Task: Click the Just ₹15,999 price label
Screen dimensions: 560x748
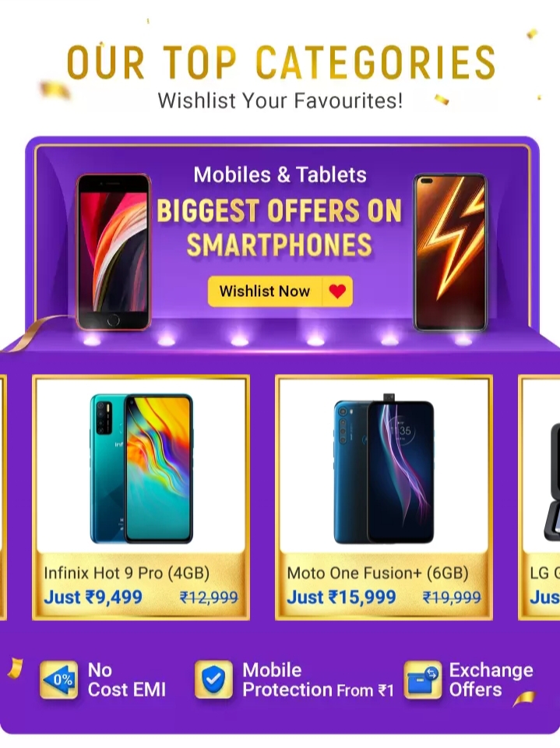Action: tap(341, 598)
